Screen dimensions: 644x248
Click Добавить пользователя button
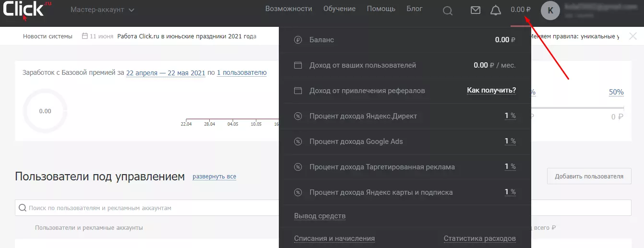click(x=589, y=176)
